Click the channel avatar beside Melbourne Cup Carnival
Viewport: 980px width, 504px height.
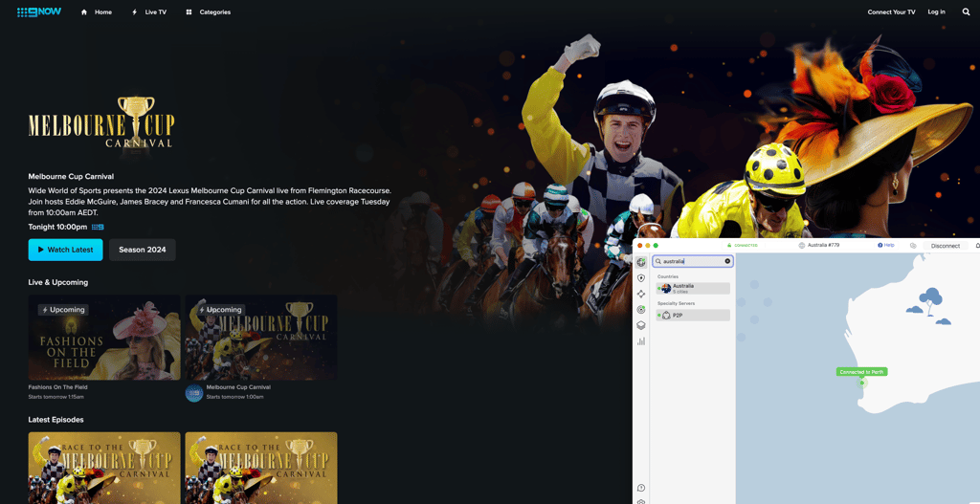pos(193,393)
